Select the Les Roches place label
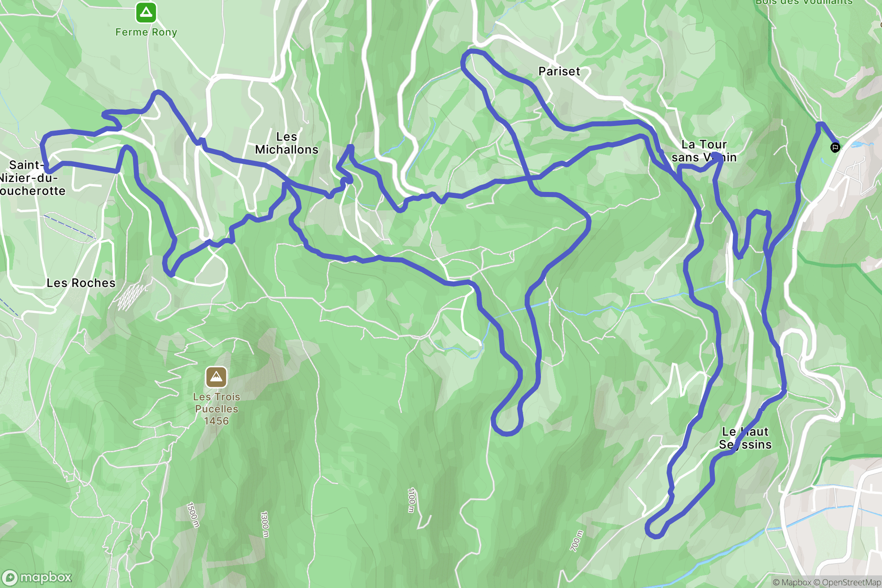This screenshot has width=882, height=588. [x=81, y=283]
